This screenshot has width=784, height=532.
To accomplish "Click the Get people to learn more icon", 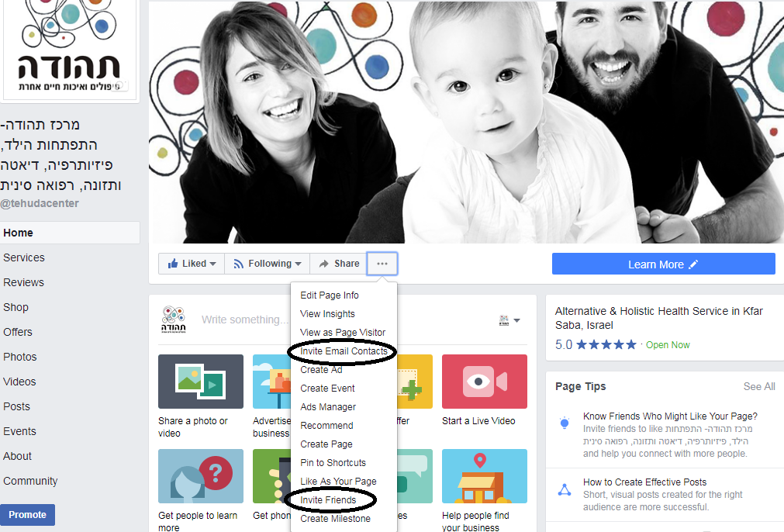I will point(200,476).
